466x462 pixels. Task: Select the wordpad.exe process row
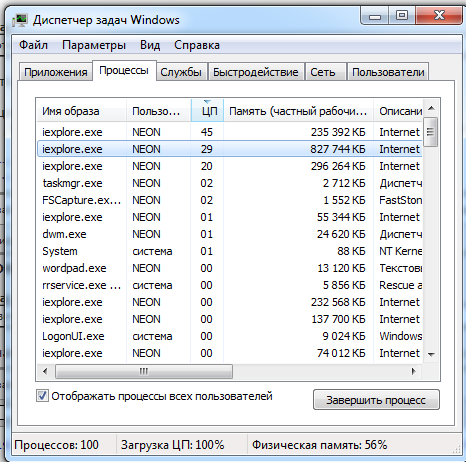230,268
